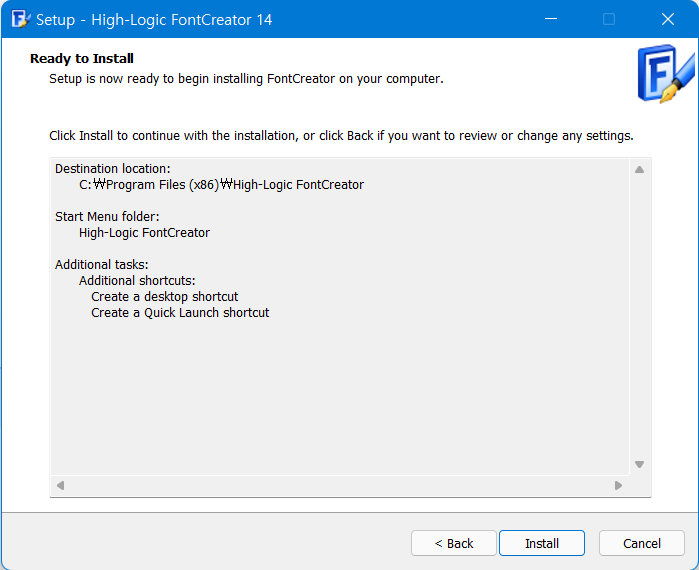Click the 'Start Menu folder:' label

(107, 217)
